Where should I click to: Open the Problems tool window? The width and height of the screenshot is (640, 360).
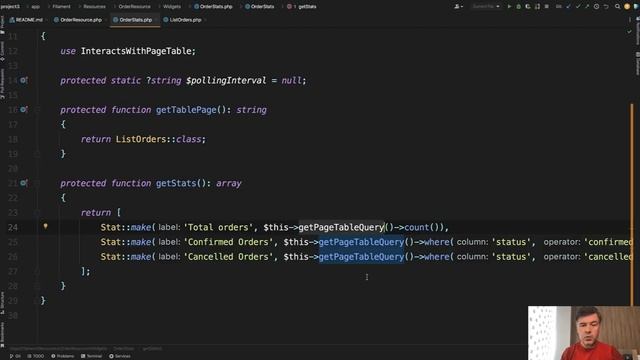pyautogui.click(x=62, y=356)
